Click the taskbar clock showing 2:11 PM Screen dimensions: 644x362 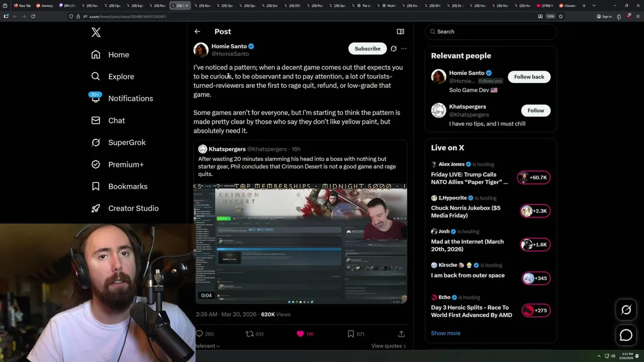tap(627, 356)
